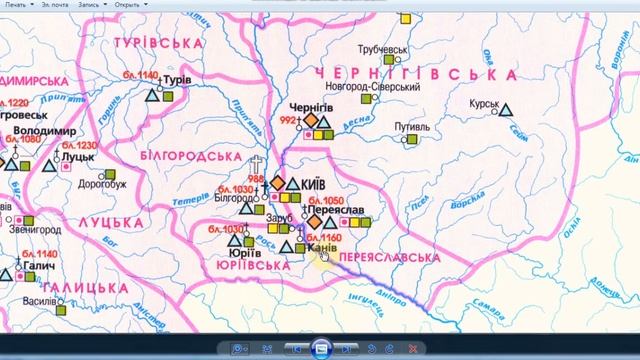Click the Десна river label
640x360 pixels.
pos(357,122)
